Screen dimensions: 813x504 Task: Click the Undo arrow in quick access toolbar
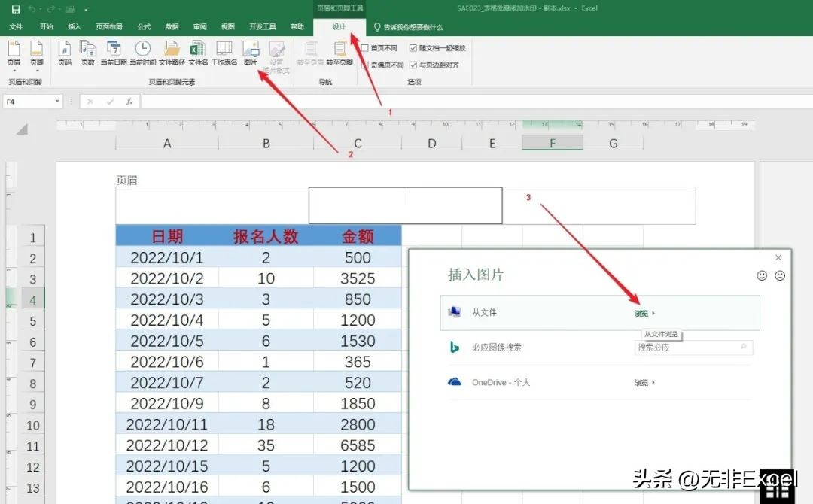click(x=32, y=9)
